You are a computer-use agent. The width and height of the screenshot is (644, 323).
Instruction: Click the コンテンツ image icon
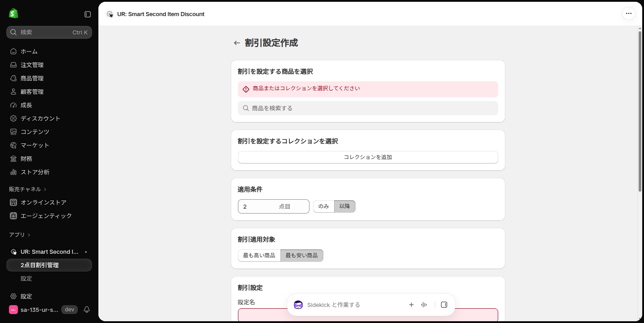pos(13,132)
